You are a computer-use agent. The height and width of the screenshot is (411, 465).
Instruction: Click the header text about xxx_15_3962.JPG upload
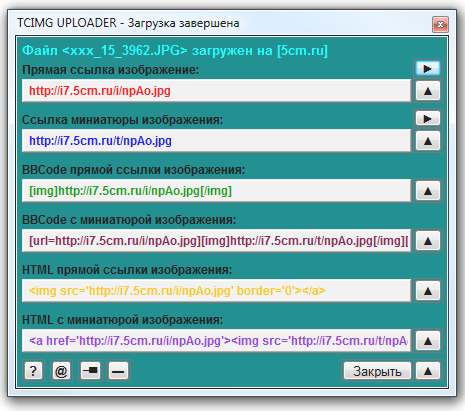click(x=175, y=51)
